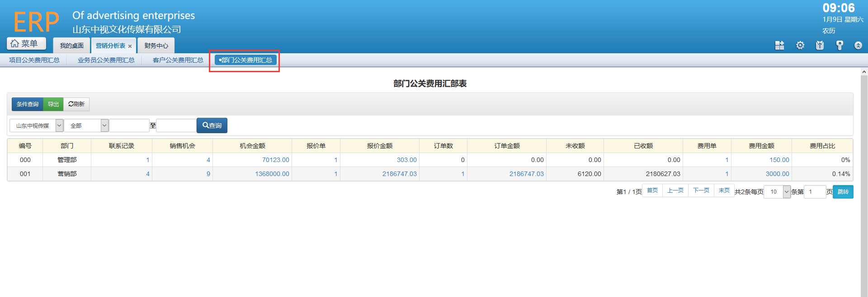Click the 2180627.03 collected amount cell
Image resolution: width=868 pixels, height=297 pixels.
643,174
